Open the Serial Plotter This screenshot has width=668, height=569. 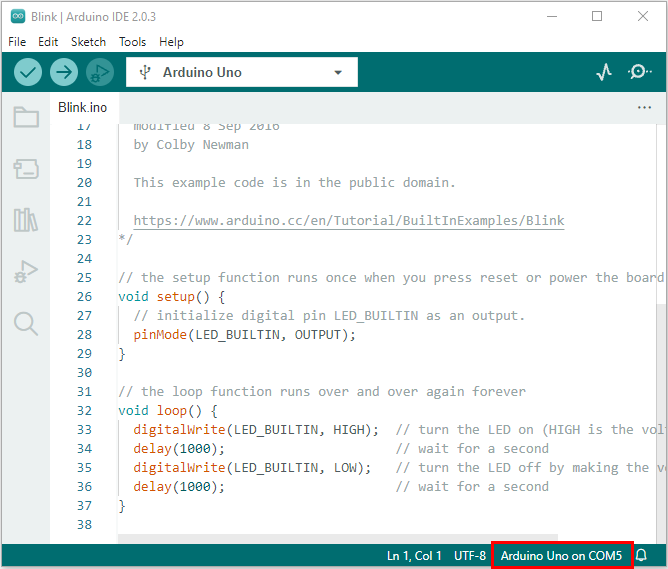[x=604, y=72]
